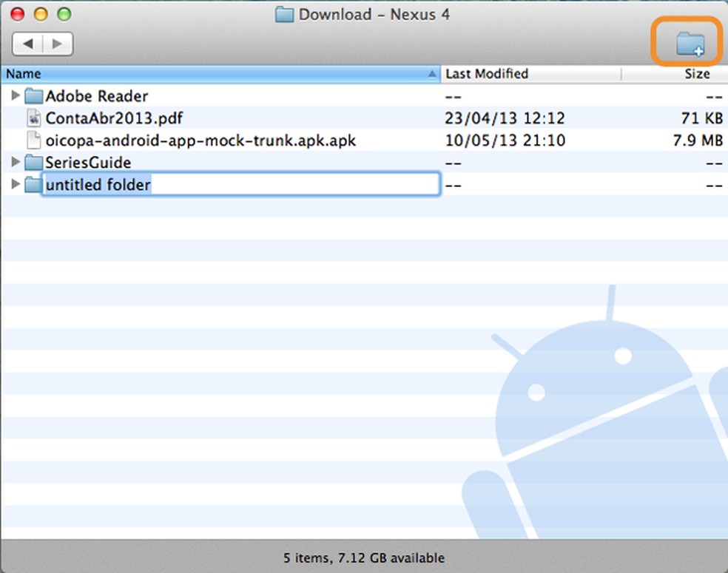
Task: Select oicopa-android-app-mock-trunk.apk.apk file name
Action: 200,140
